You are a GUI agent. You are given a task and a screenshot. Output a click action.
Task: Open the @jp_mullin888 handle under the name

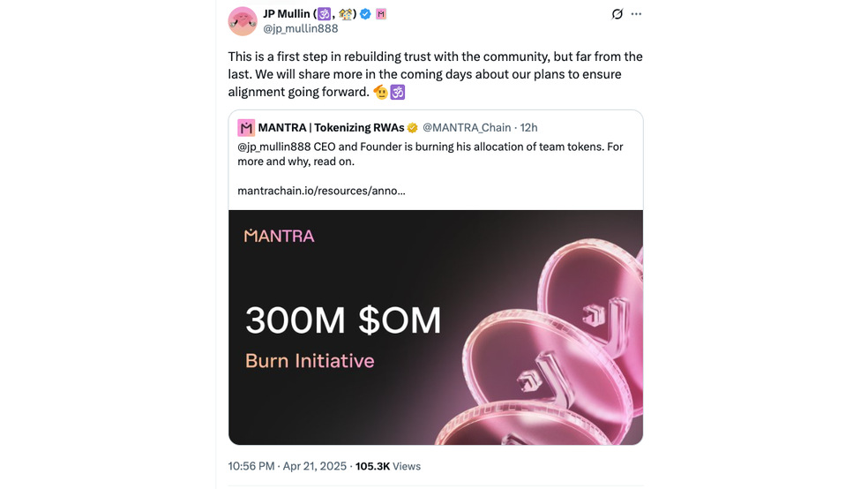[301, 28]
